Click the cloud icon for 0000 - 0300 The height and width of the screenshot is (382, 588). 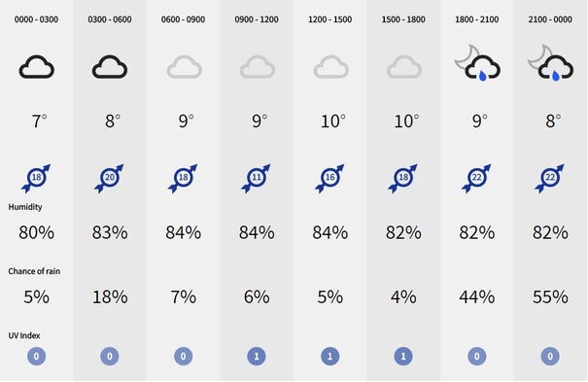point(36,67)
